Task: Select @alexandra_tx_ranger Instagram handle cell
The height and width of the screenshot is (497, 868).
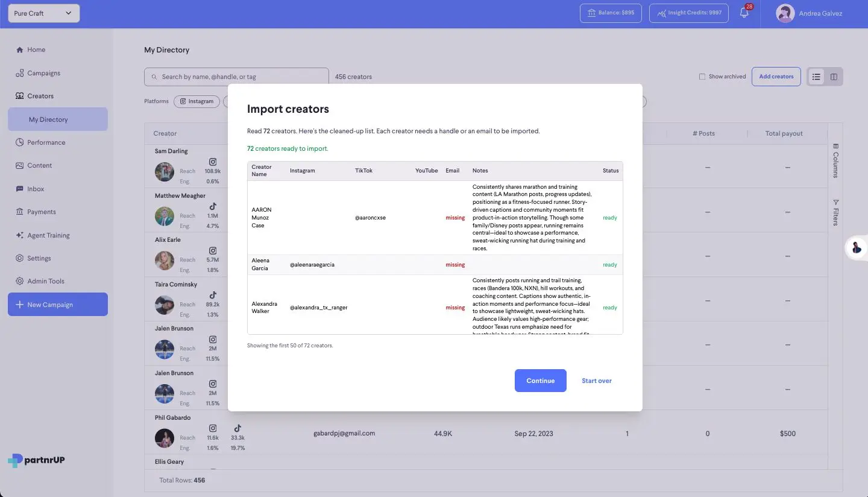Action: click(x=318, y=308)
